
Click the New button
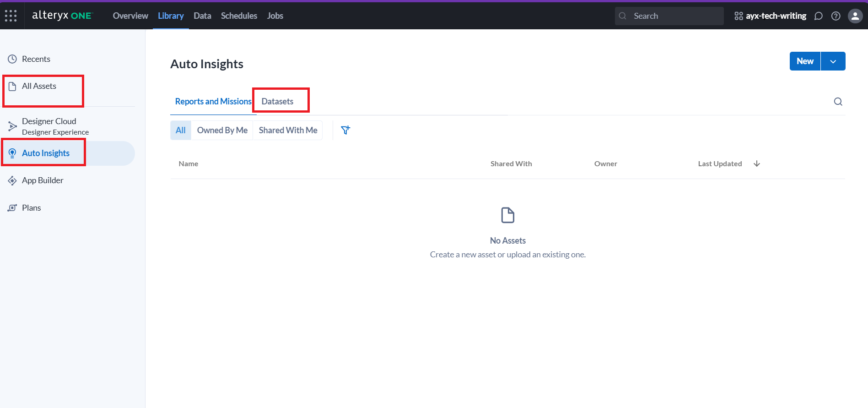pos(805,61)
